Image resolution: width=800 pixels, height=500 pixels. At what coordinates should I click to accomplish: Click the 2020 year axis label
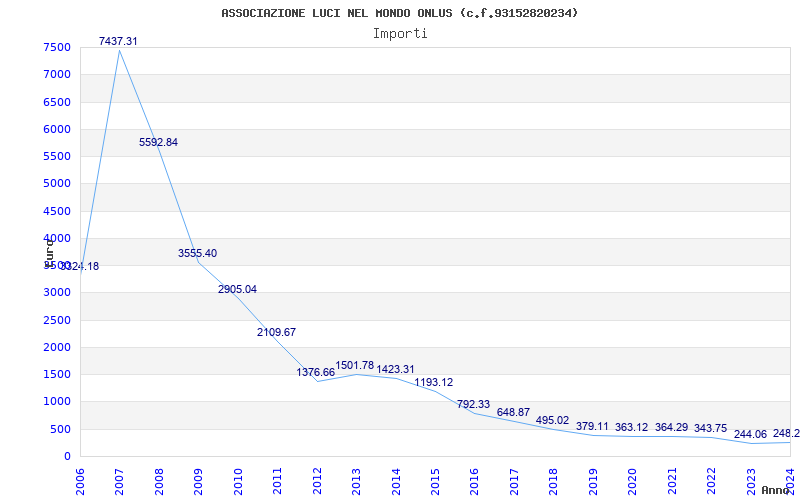click(633, 481)
